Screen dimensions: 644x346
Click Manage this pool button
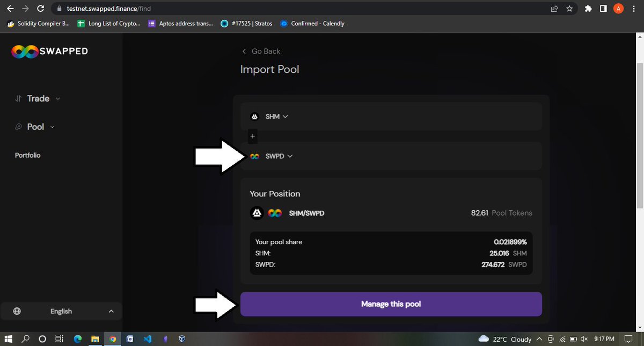(391, 304)
